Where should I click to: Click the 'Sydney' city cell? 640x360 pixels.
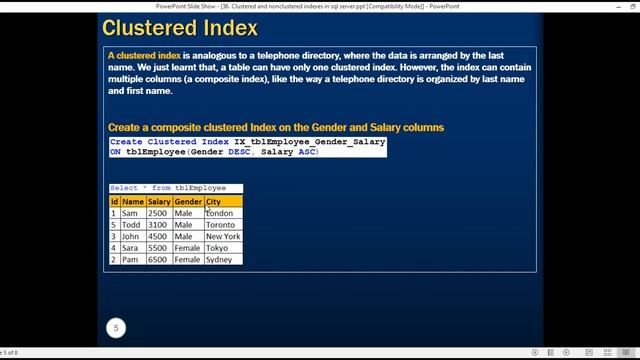(x=223, y=260)
